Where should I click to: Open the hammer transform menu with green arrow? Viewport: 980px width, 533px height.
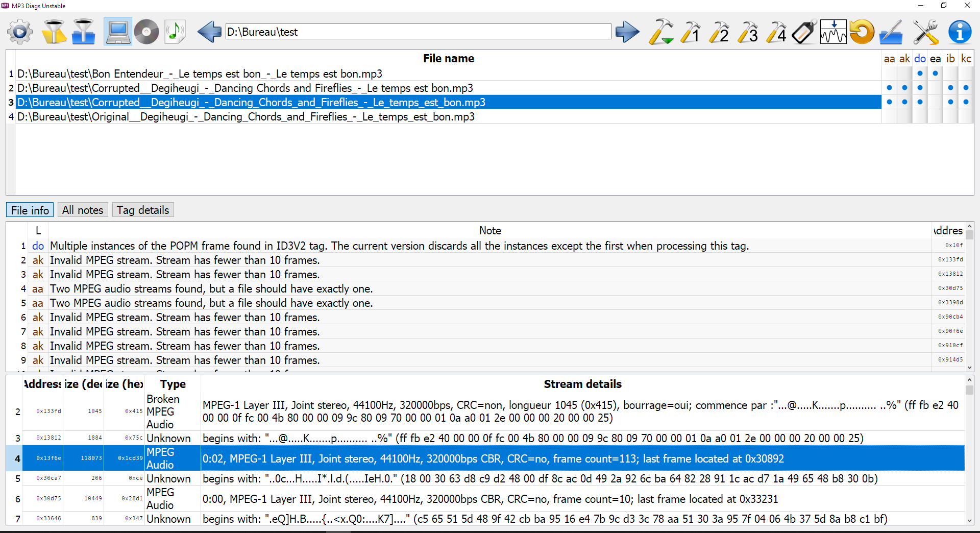pyautogui.click(x=661, y=32)
